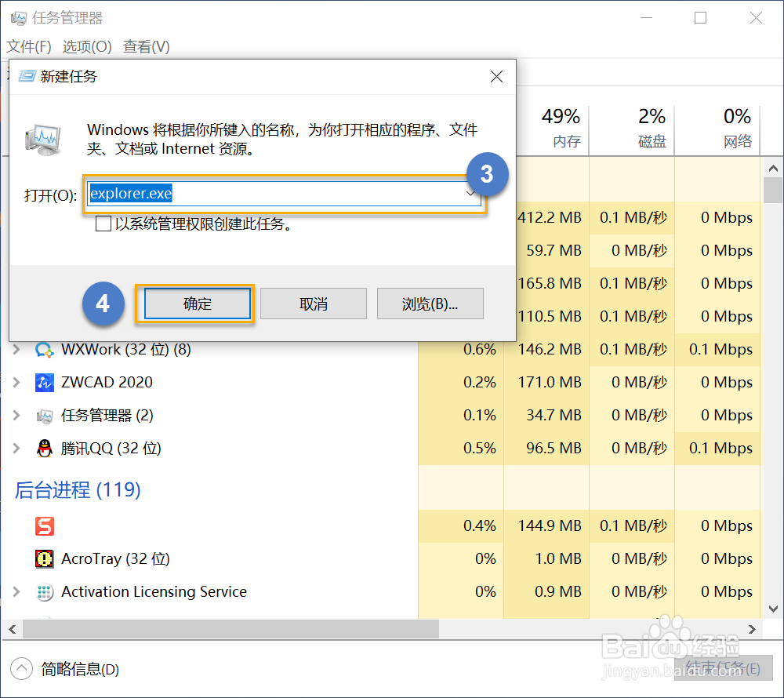Select the Activation Licensing Service icon

pos(45,591)
